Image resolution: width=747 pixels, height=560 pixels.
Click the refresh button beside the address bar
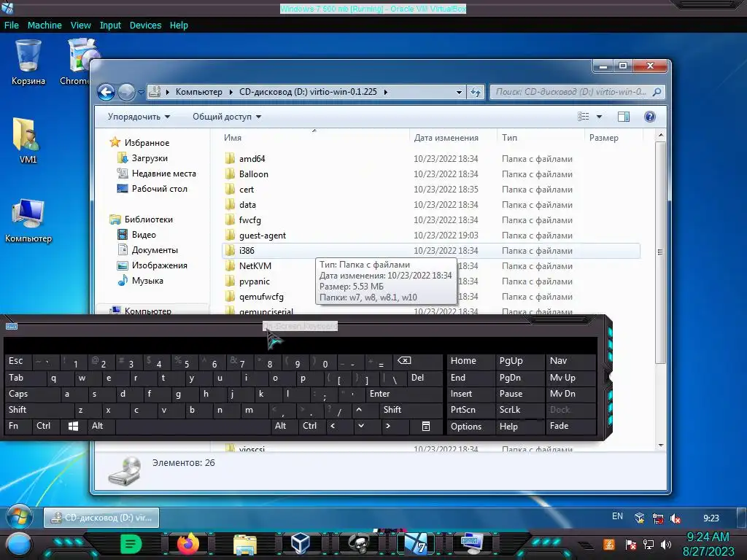point(476,92)
